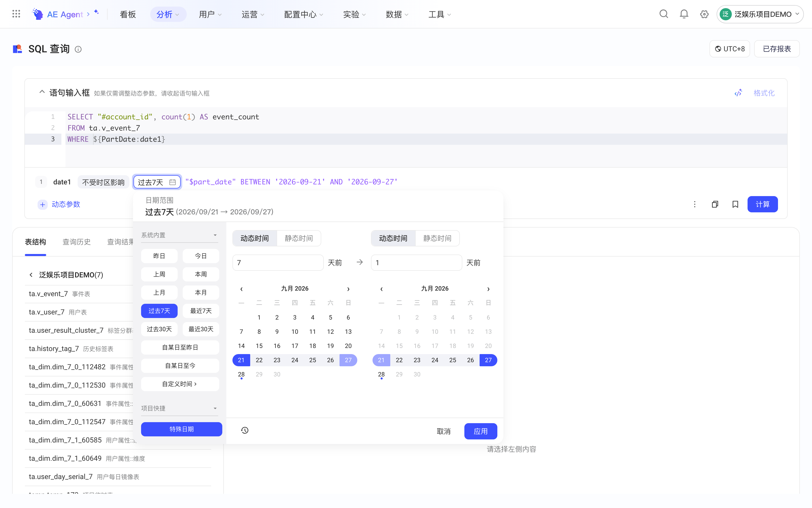Image resolution: width=812 pixels, height=508 pixels.
Task: Click 取消 in date picker
Action: (x=443, y=431)
